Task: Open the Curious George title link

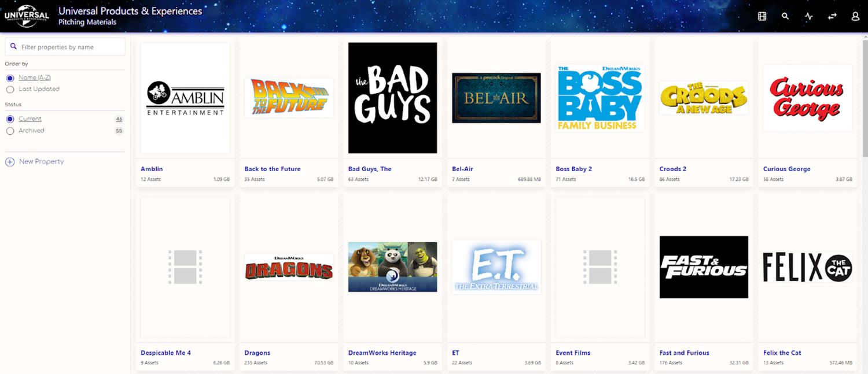Action: pos(787,169)
